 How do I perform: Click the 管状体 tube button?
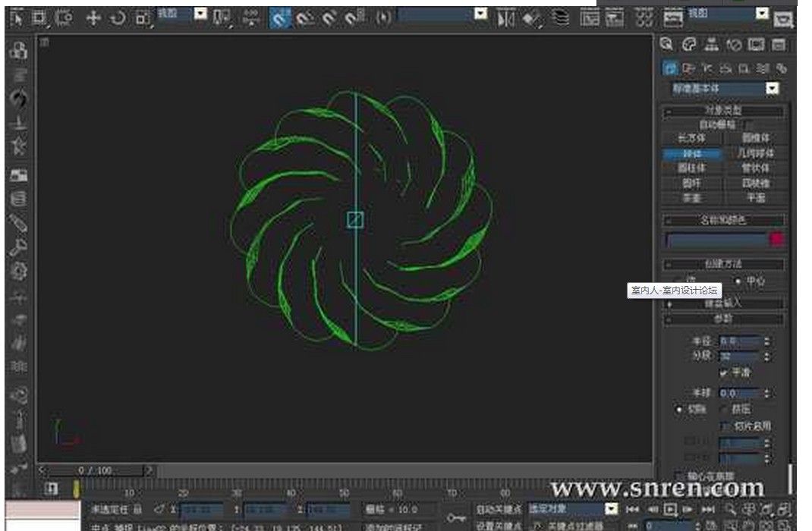tap(756, 168)
